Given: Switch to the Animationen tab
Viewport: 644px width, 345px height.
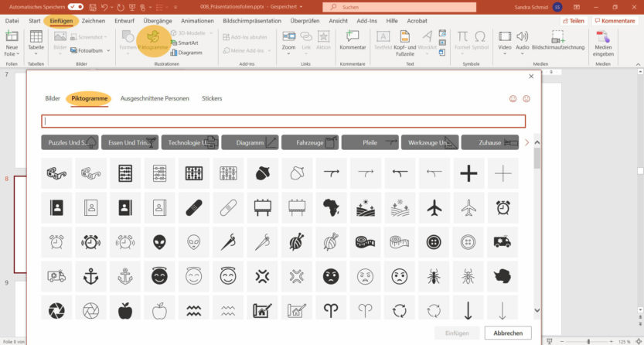Looking at the screenshot, I should (197, 21).
